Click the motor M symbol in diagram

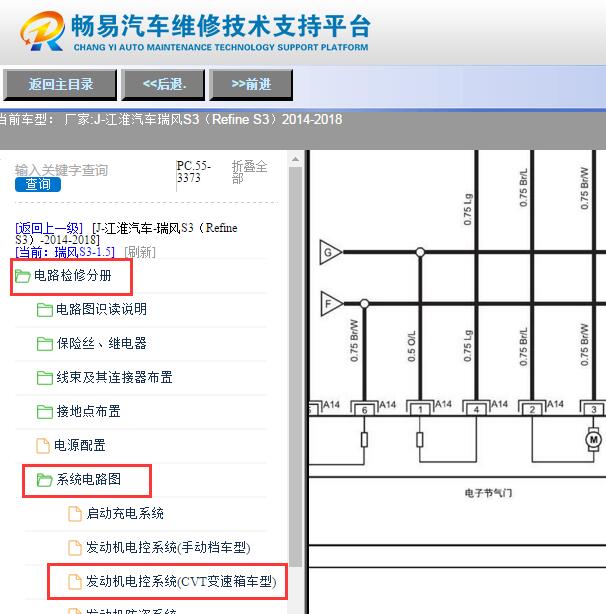[x=593, y=440]
